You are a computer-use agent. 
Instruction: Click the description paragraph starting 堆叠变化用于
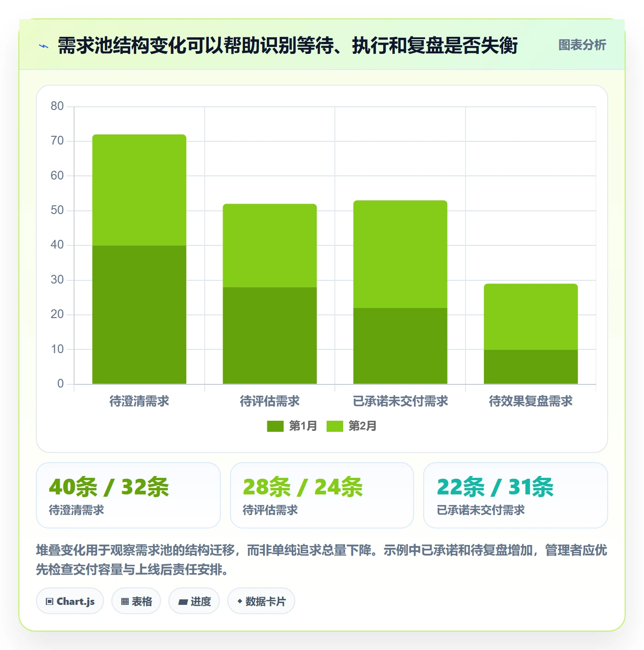tap(322, 560)
